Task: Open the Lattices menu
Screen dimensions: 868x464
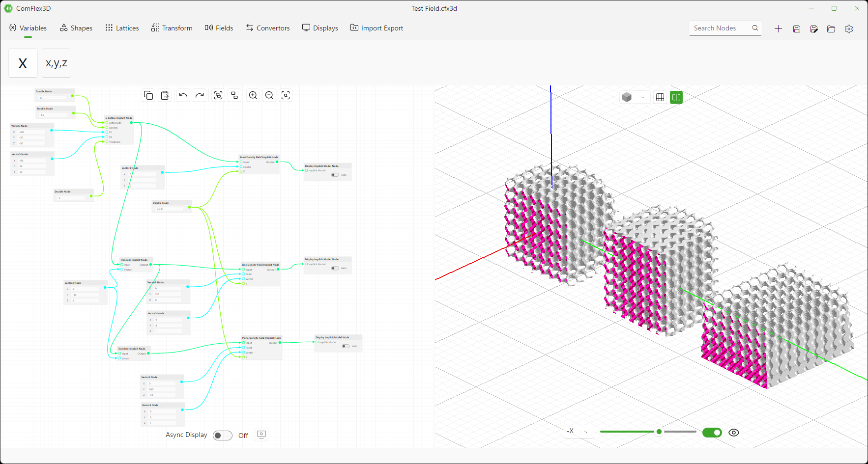Action: 122,28
